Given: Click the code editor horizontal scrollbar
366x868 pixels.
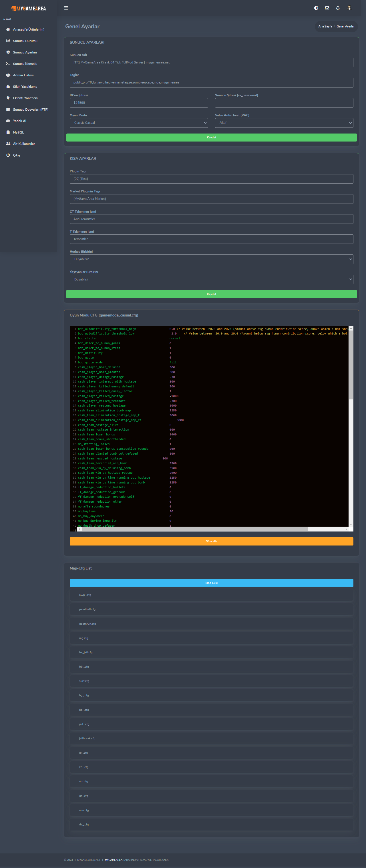Looking at the screenshot, I should 195,529.
